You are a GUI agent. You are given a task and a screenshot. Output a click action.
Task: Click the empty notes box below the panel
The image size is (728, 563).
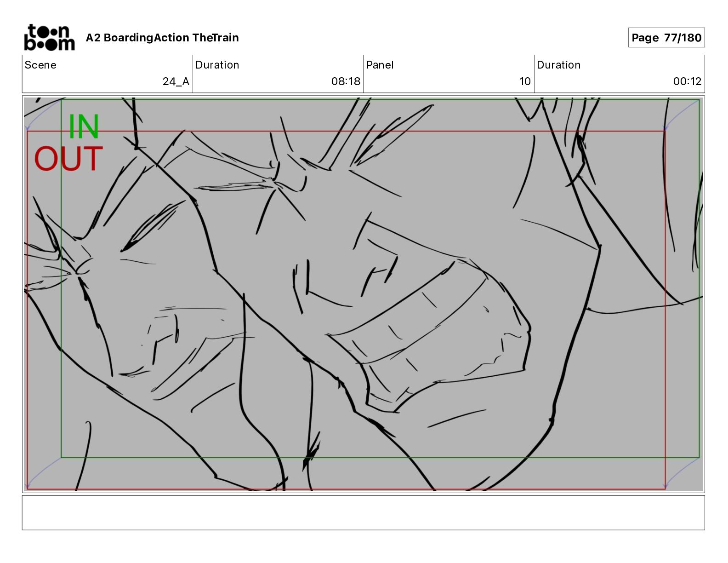pyautogui.click(x=363, y=512)
